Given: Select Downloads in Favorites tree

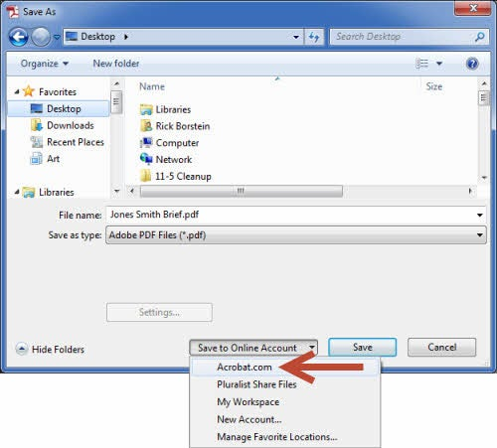Looking at the screenshot, I should (71, 125).
